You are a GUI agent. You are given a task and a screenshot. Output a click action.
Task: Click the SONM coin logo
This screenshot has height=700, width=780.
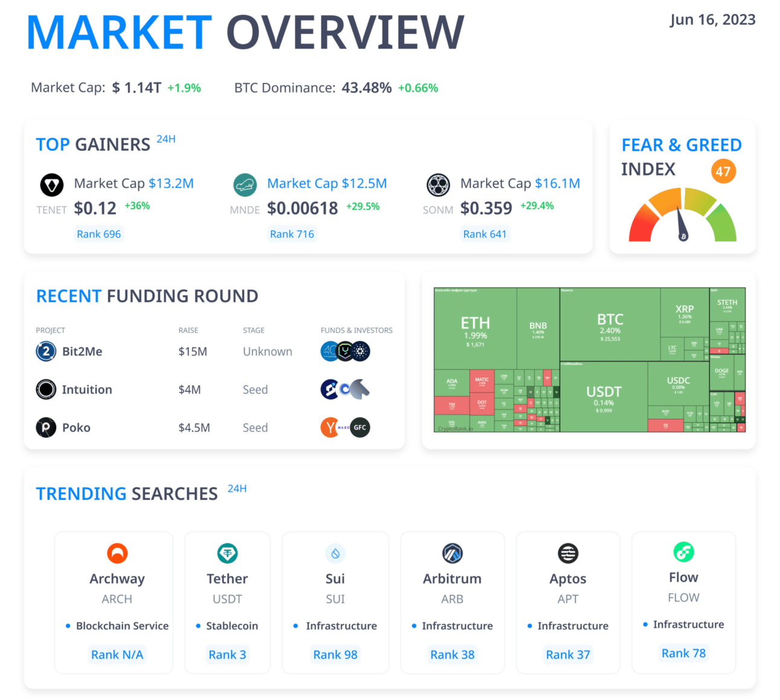(x=438, y=185)
